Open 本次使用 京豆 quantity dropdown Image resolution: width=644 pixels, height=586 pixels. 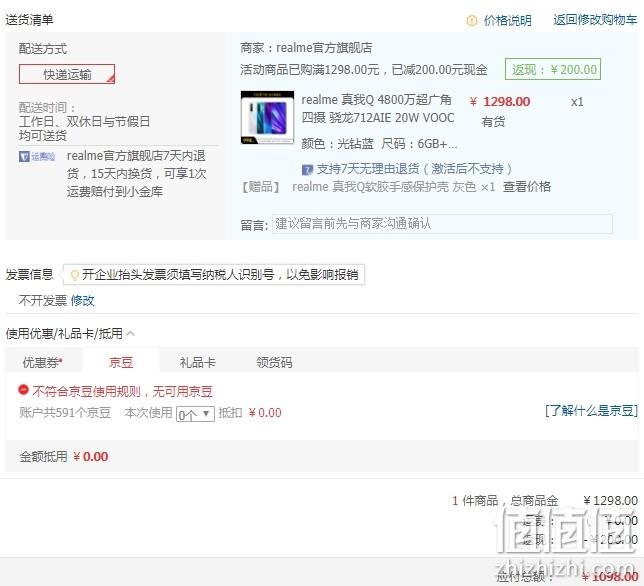point(195,414)
